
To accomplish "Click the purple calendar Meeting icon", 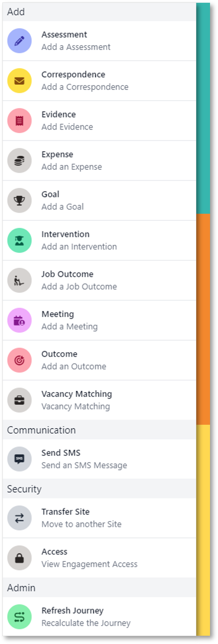I will (x=19, y=320).
